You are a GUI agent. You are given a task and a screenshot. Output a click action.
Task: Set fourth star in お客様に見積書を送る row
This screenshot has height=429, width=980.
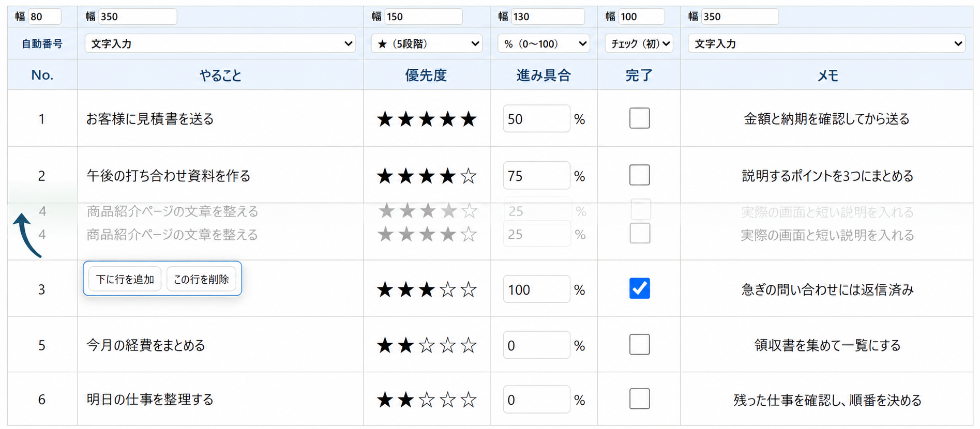[x=447, y=119]
